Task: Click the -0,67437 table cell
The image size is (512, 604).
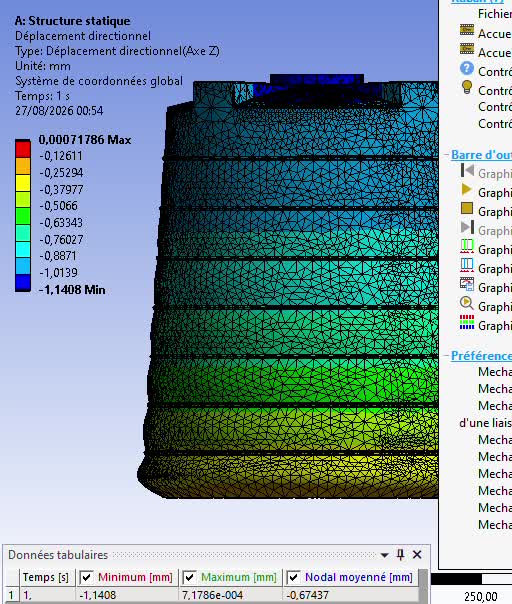Action: click(x=350, y=595)
